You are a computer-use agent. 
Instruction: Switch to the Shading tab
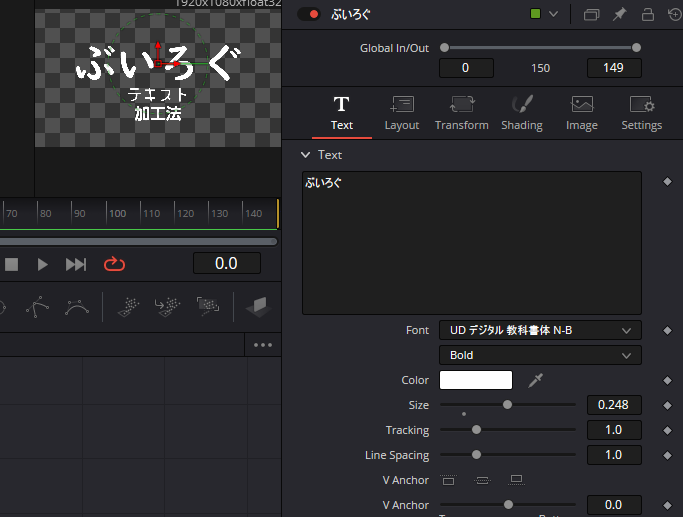coord(522,114)
